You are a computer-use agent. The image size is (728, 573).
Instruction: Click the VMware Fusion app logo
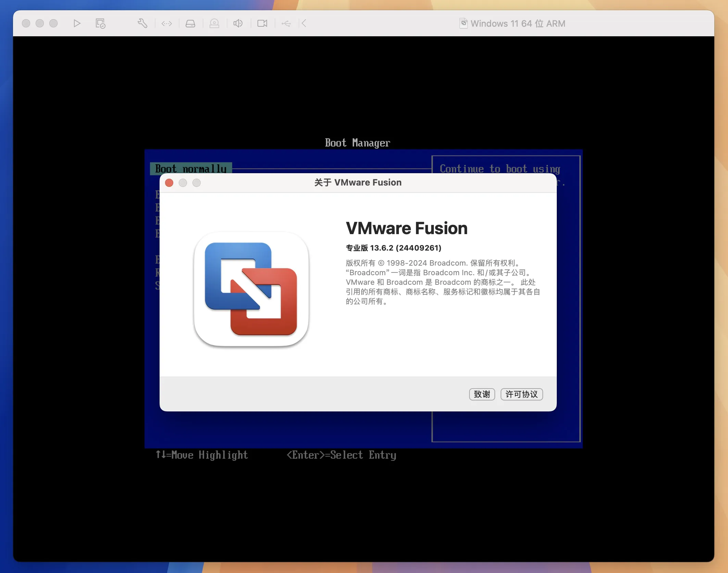251,289
